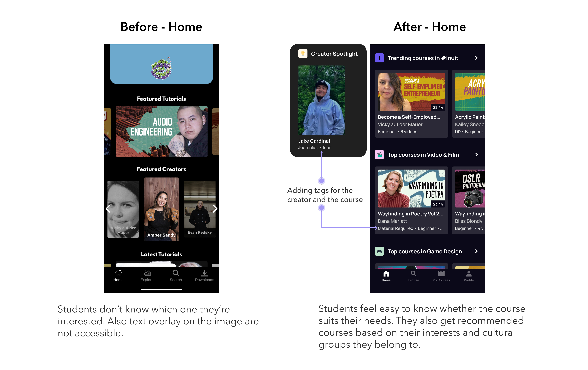588x370 pixels.
Task: Go to previous Featured Creators arrow
Action: (108, 209)
